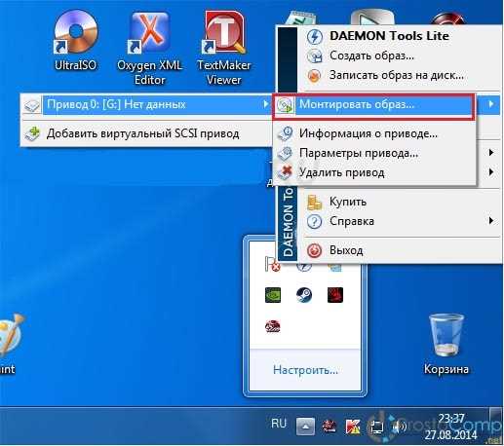Click the red tray icon above Настроить...
Viewport: 504px width, 446px height.
tap(273, 326)
